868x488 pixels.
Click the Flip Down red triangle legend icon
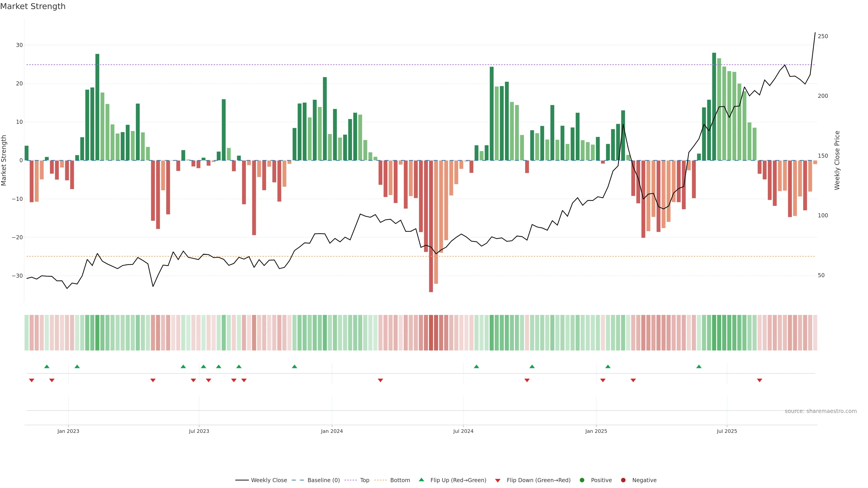tap(498, 481)
